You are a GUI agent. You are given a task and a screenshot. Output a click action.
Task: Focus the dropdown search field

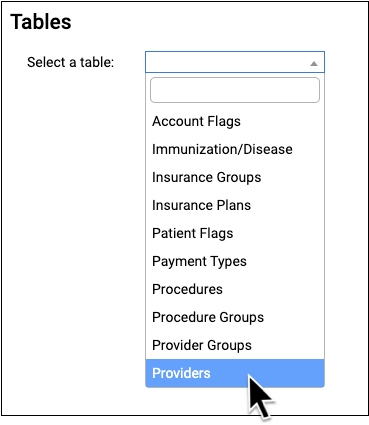(235, 90)
